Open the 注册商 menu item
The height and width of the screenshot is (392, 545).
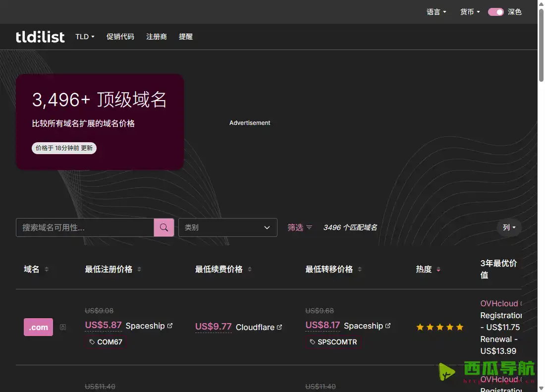pyautogui.click(x=157, y=37)
